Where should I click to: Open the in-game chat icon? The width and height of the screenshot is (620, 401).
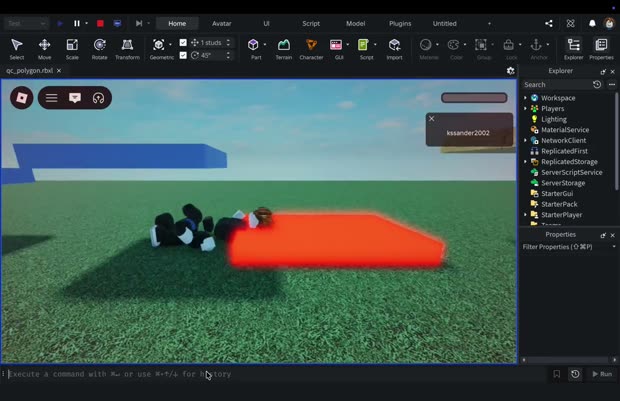75,98
